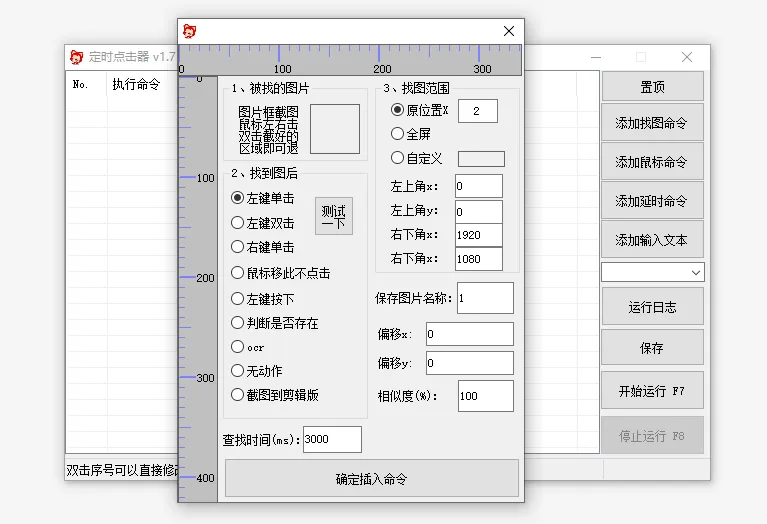The image size is (767, 524).
Task: Choose 截图到剪辑版 option
Action: point(274,395)
